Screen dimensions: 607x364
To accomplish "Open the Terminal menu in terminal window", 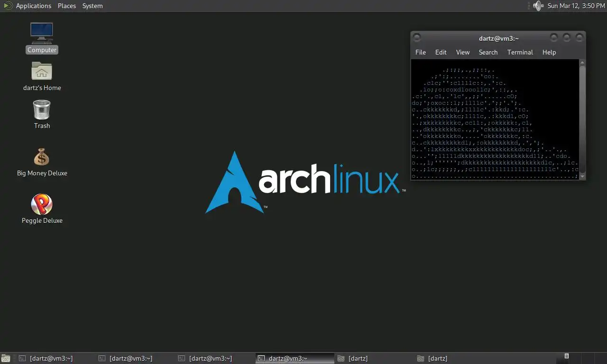I will [520, 52].
